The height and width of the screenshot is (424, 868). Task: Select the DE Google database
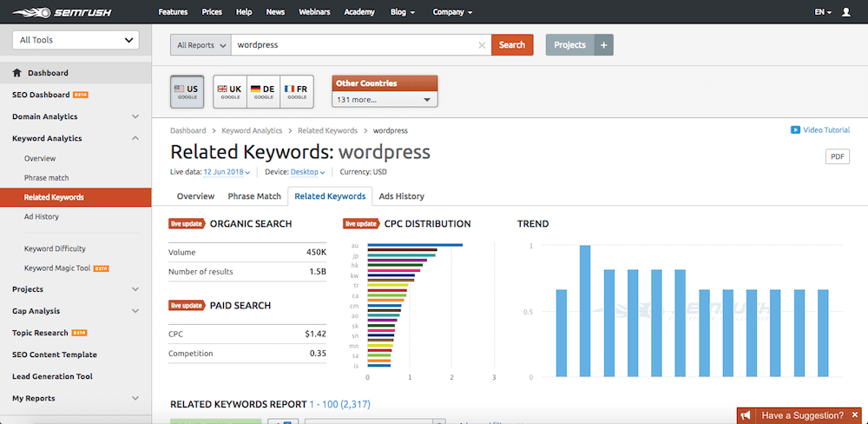pyautogui.click(x=264, y=91)
